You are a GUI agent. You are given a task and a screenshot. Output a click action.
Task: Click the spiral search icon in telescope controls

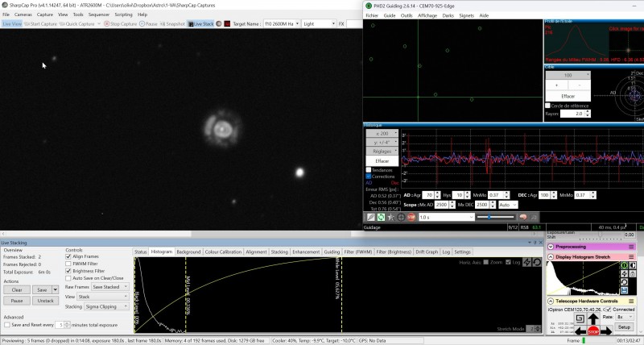coord(580,318)
